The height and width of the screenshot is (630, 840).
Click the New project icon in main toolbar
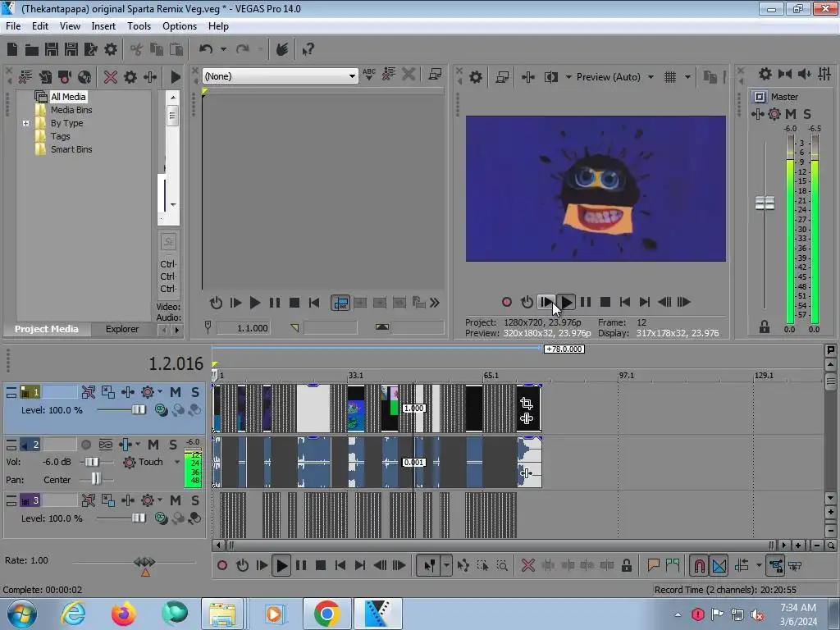12,50
